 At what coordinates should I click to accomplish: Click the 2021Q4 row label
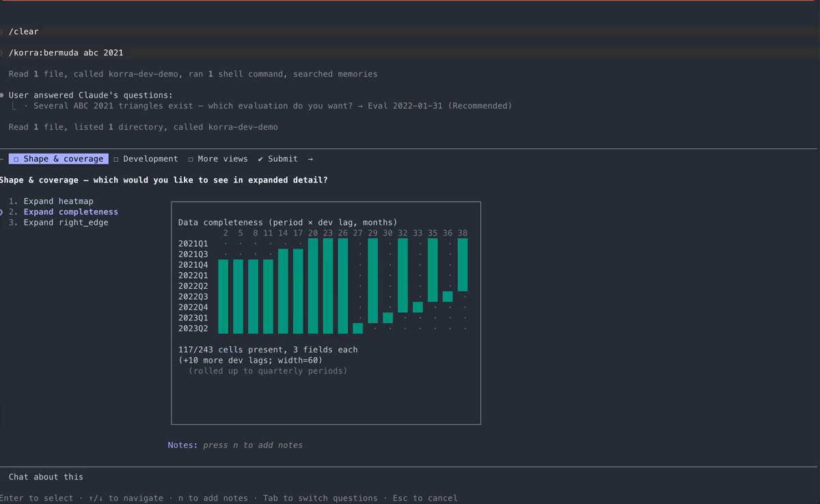(193, 264)
